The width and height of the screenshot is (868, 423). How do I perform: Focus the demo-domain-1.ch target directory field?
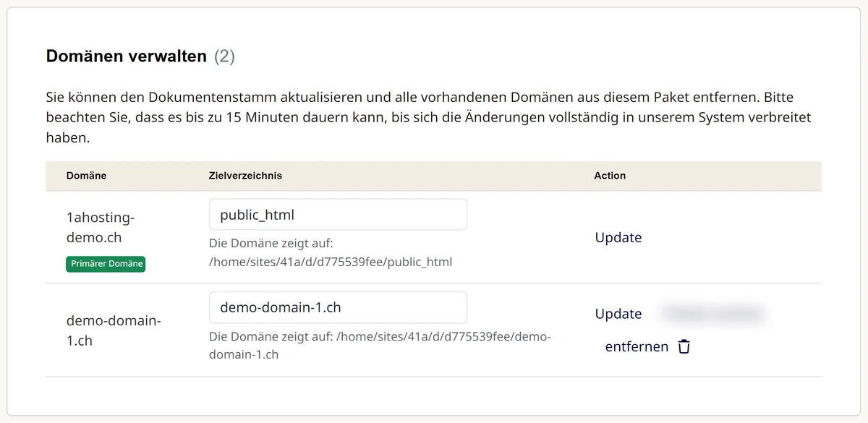(x=338, y=307)
